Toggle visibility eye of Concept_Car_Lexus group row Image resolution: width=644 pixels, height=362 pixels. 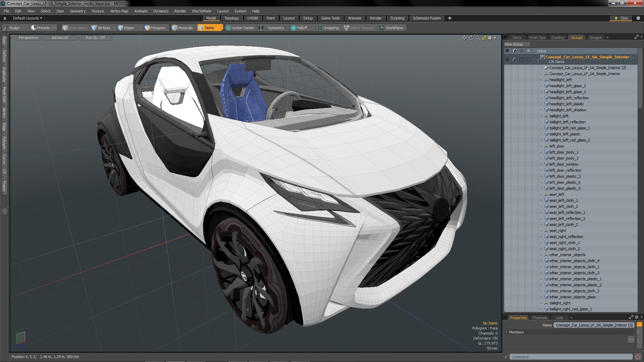point(507,59)
